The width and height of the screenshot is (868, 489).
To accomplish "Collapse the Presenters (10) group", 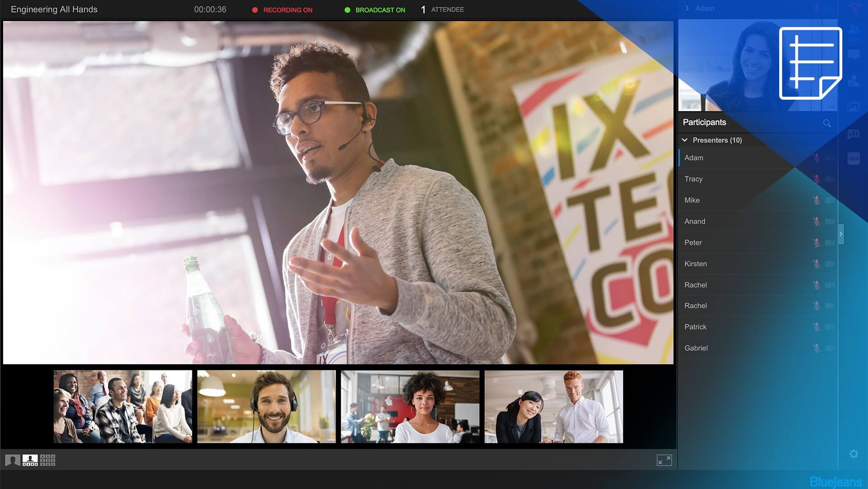I will 685,140.
